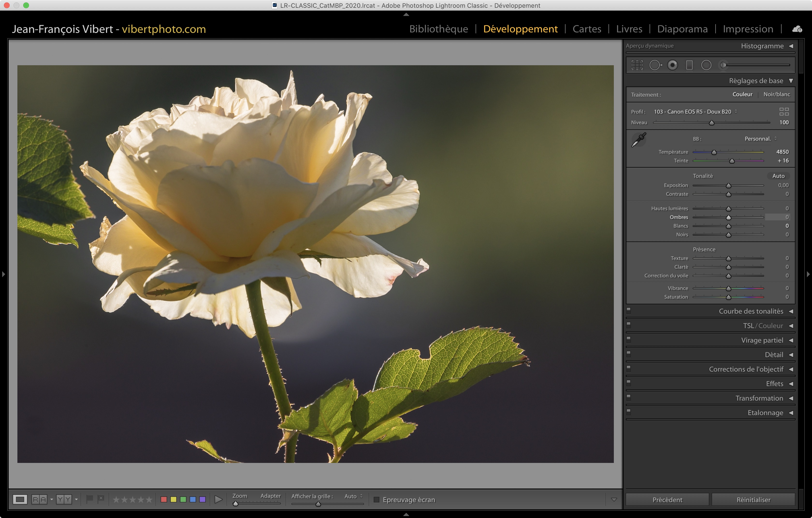The width and height of the screenshot is (812, 518).
Task: Enable Epreuvage écran checkbox
Action: click(x=377, y=499)
